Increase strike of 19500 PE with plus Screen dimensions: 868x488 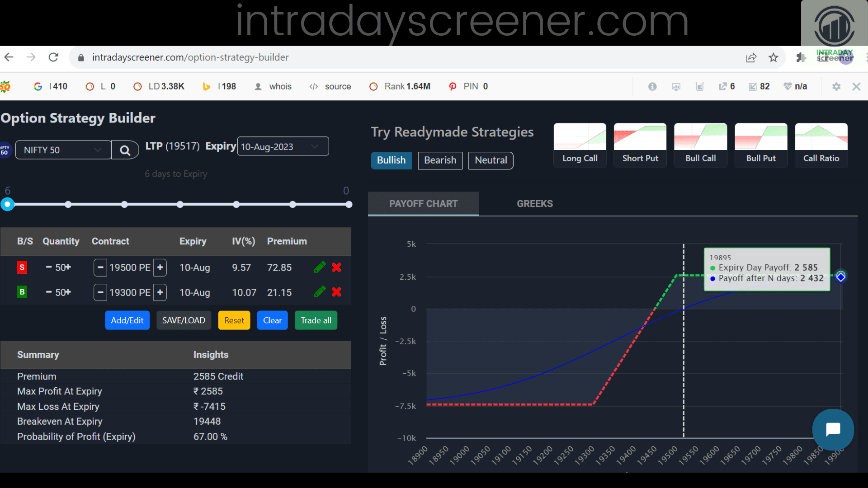tap(160, 267)
